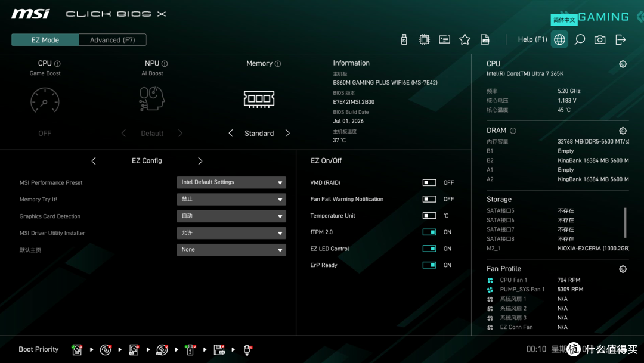This screenshot has width=644, height=363.
Task: Toggle ErP Ready switch
Action: (429, 265)
